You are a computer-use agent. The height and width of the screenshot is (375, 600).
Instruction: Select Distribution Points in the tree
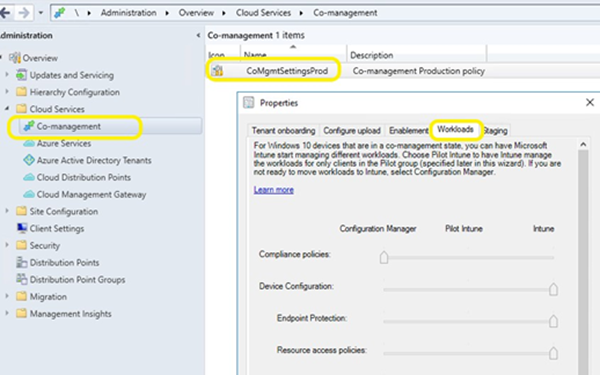tap(64, 262)
